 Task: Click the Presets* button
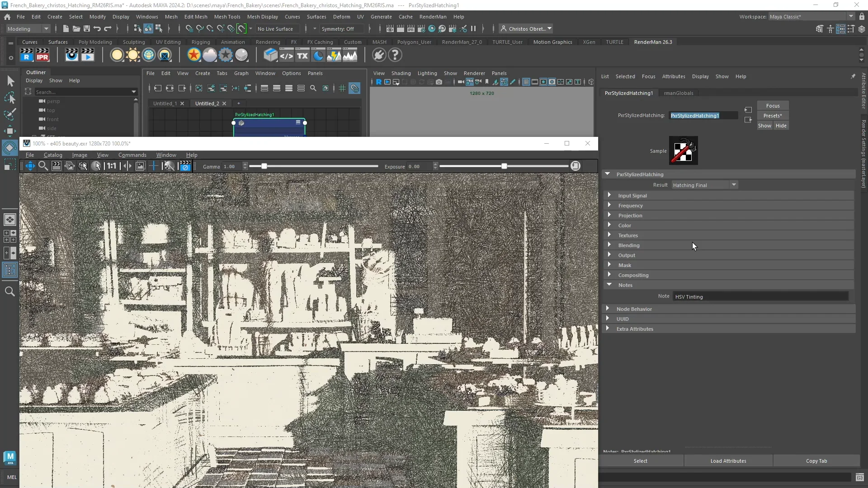tap(772, 116)
